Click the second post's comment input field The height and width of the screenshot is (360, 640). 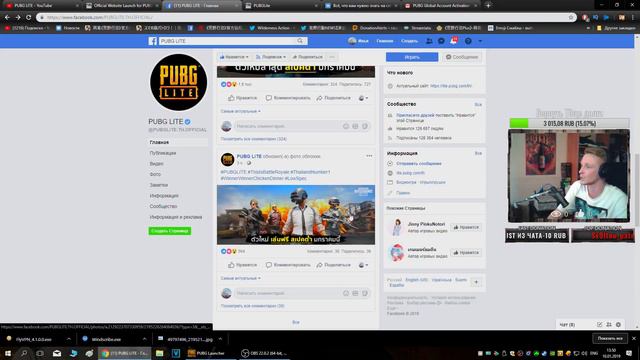(x=288, y=293)
